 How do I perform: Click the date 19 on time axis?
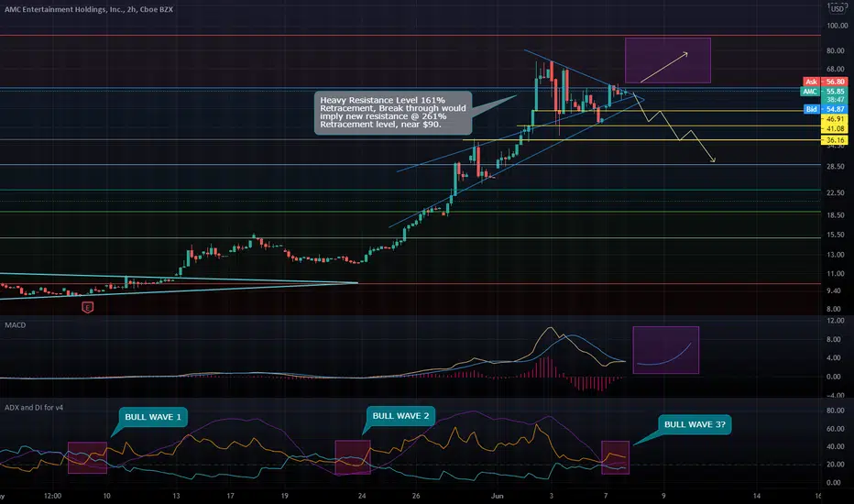pyautogui.click(x=285, y=497)
